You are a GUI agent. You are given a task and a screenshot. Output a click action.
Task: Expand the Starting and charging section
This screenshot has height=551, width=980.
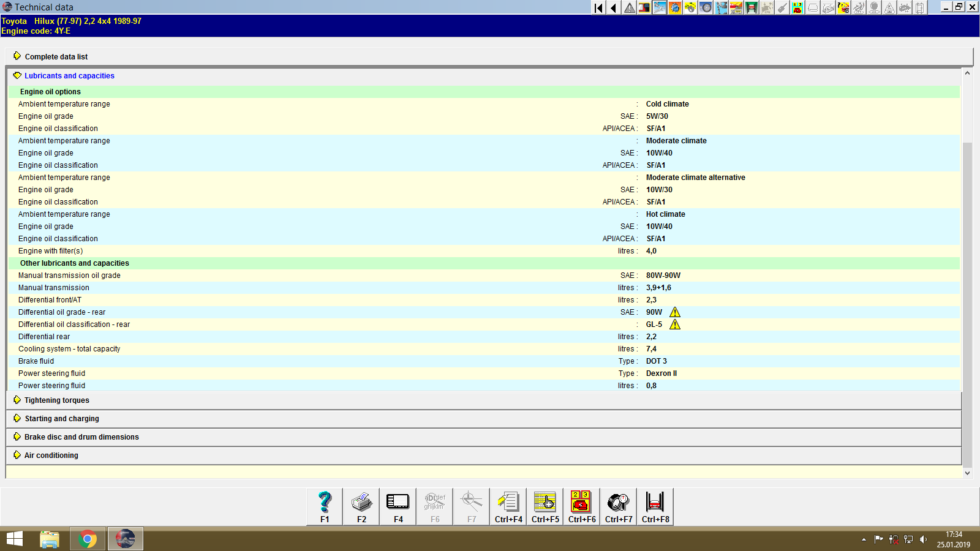point(61,418)
